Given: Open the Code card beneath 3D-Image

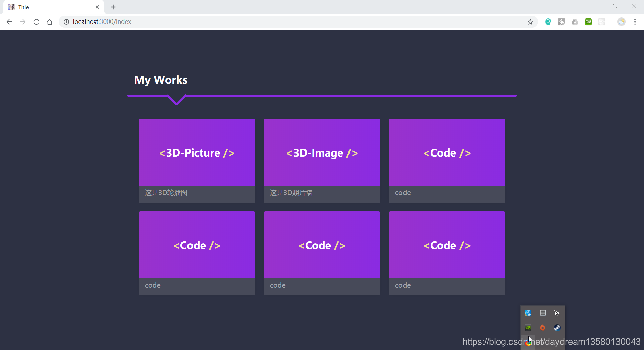Looking at the screenshot, I should coord(322,253).
